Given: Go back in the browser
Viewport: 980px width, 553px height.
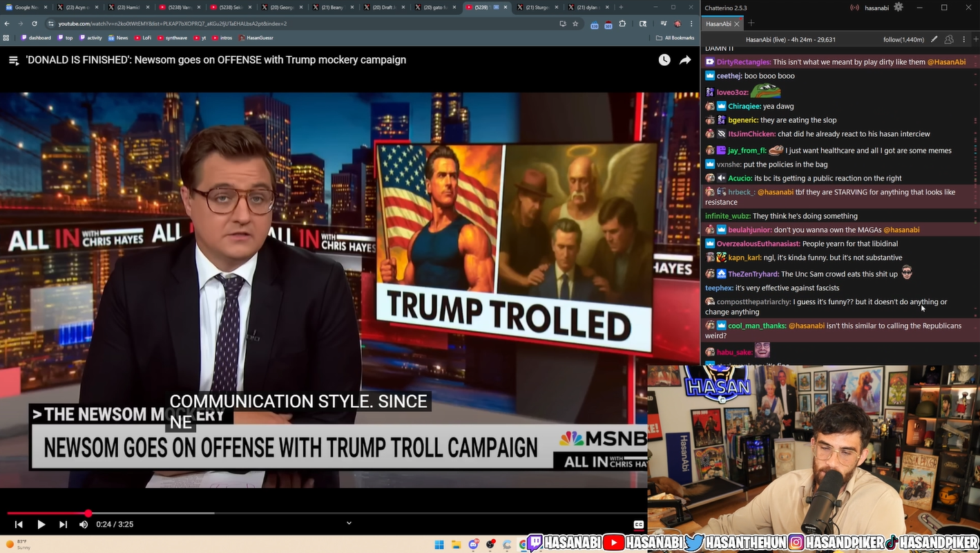Looking at the screenshot, I should 7,24.
